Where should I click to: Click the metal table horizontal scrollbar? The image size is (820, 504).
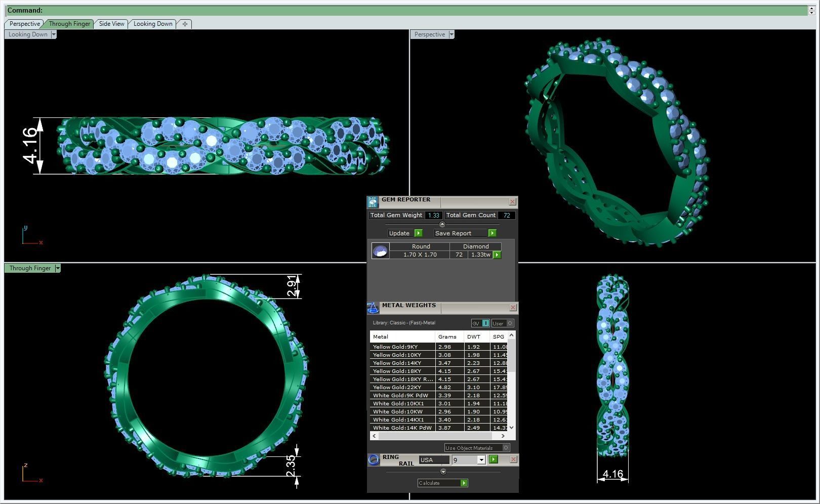pos(435,436)
